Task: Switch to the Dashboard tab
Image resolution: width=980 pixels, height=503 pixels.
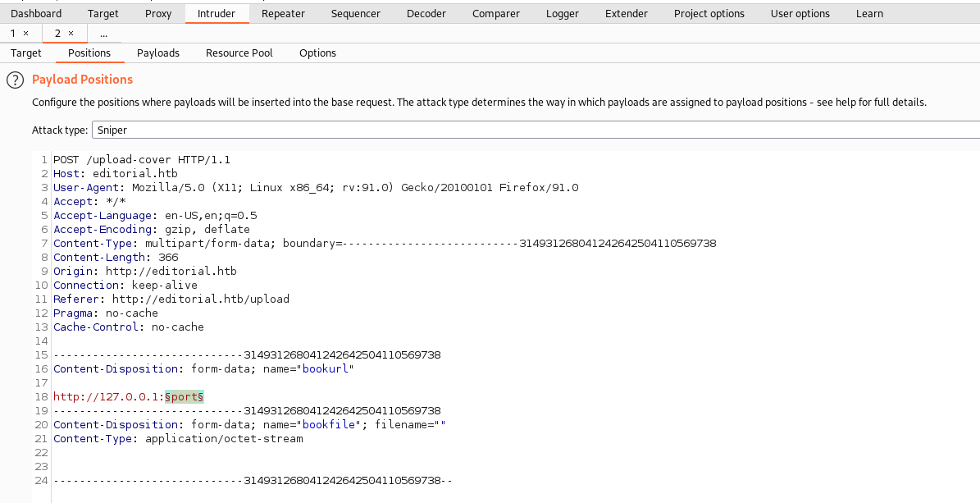Action: tap(36, 14)
